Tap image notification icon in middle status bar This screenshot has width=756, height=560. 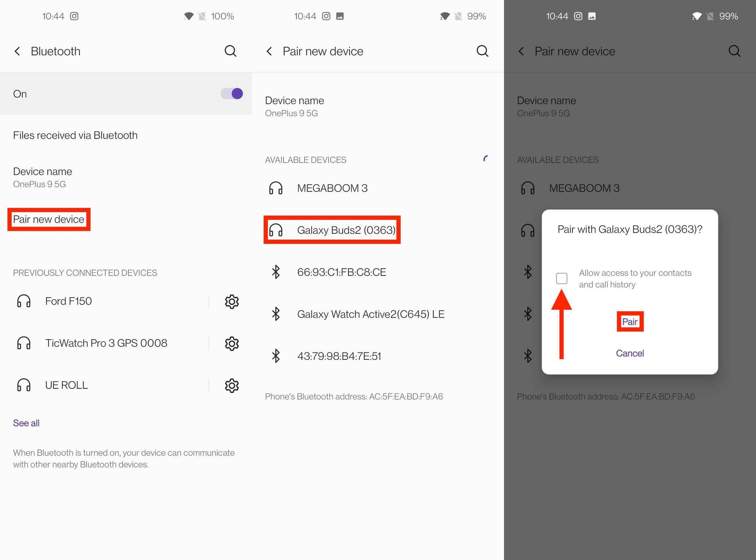pos(340,16)
